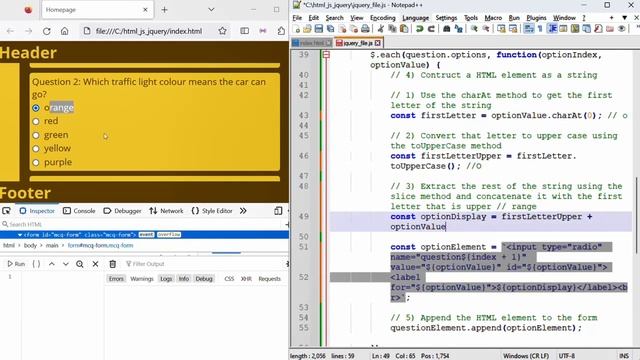Go to next console expression

pos(65,264)
